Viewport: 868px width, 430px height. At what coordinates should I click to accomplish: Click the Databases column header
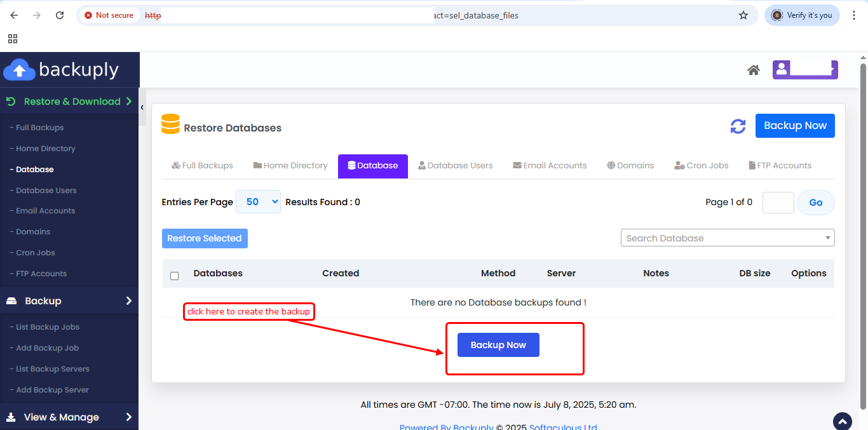click(x=218, y=273)
